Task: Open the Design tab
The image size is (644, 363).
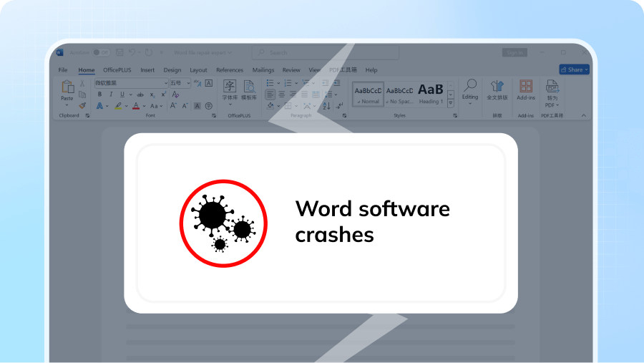Action: point(172,70)
